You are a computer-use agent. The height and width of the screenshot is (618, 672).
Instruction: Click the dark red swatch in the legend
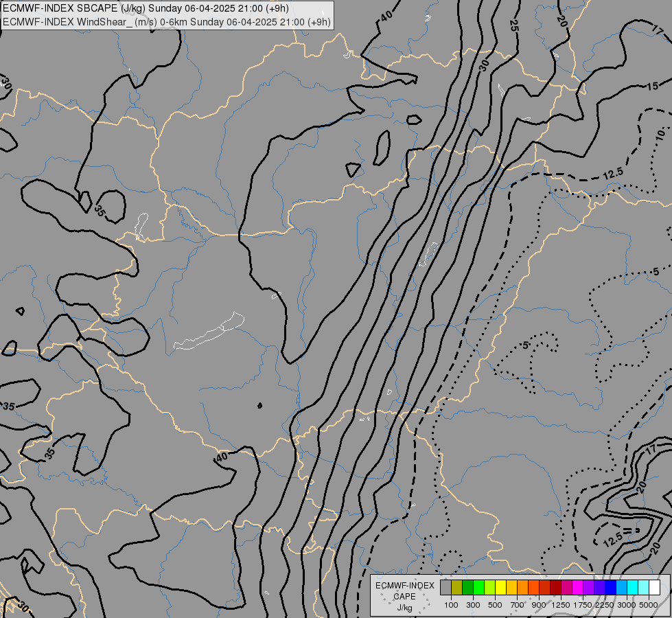point(556,587)
